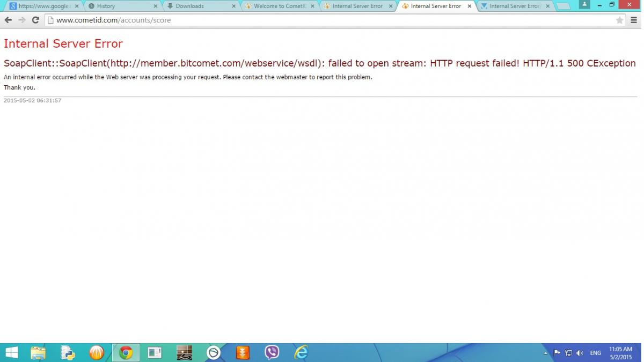Show hidden system tray icons

546,353
